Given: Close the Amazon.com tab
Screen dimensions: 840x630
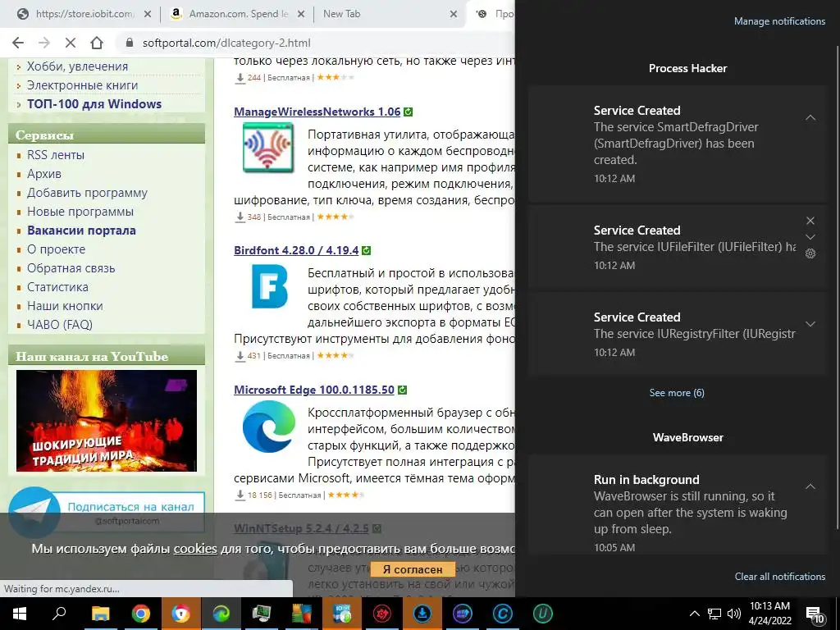Looking at the screenshot, I should click(x=301, y=15).
